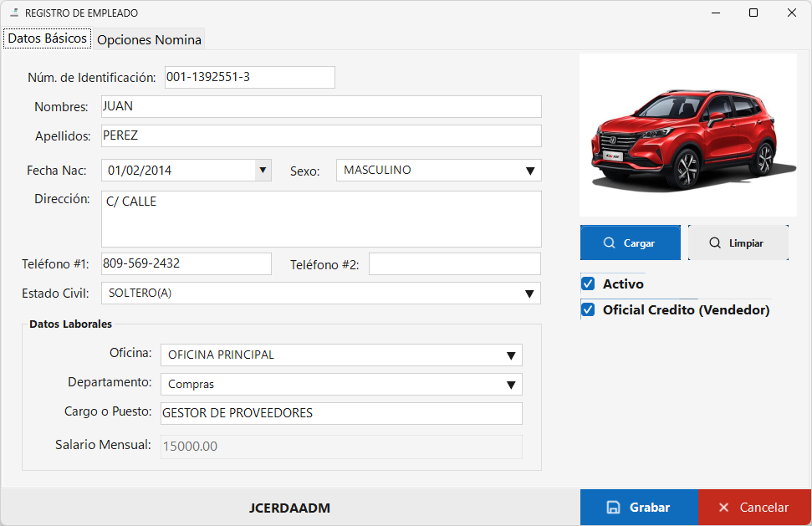Screen dimensions: 812x526
Task: Click the floppy disk save icon
Action: click(613, 508)
